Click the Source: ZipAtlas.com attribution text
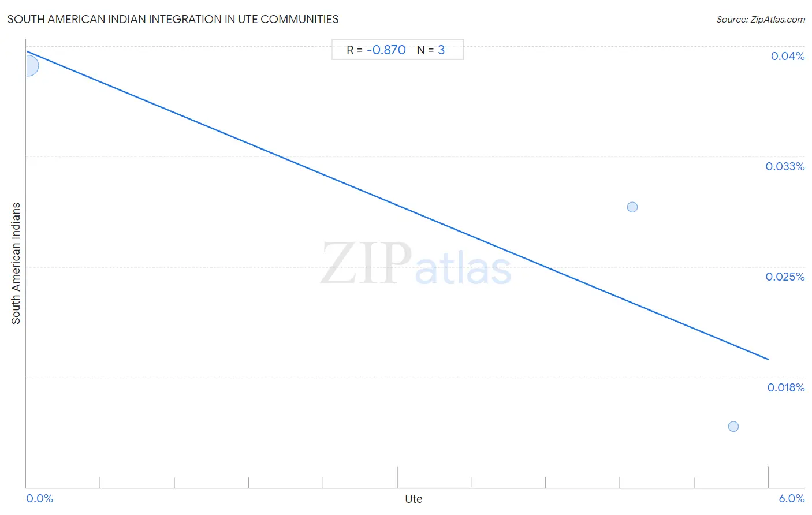This screenshot has width=812, height=515. 761,20
